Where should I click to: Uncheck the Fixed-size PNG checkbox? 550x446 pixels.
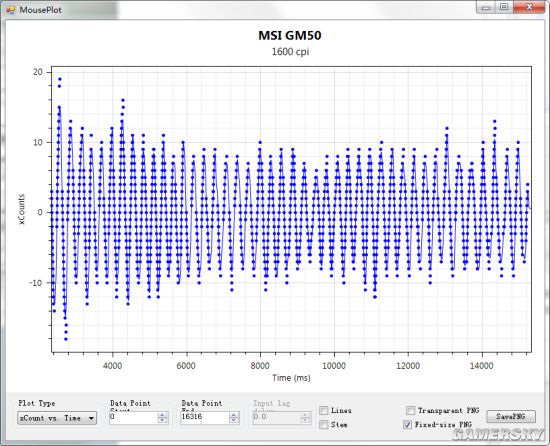[x=408, y=425]
